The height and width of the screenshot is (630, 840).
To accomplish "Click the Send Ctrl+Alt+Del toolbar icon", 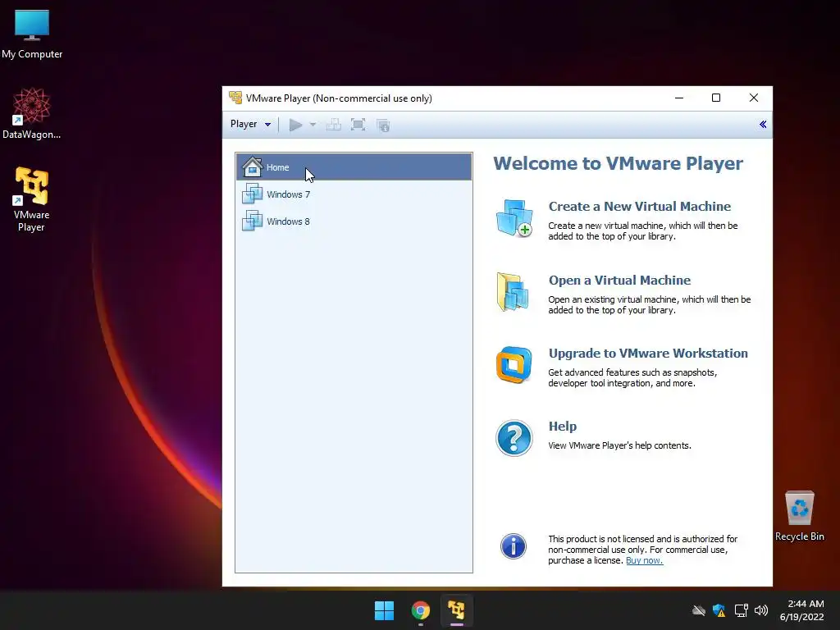I will [334, 125].
